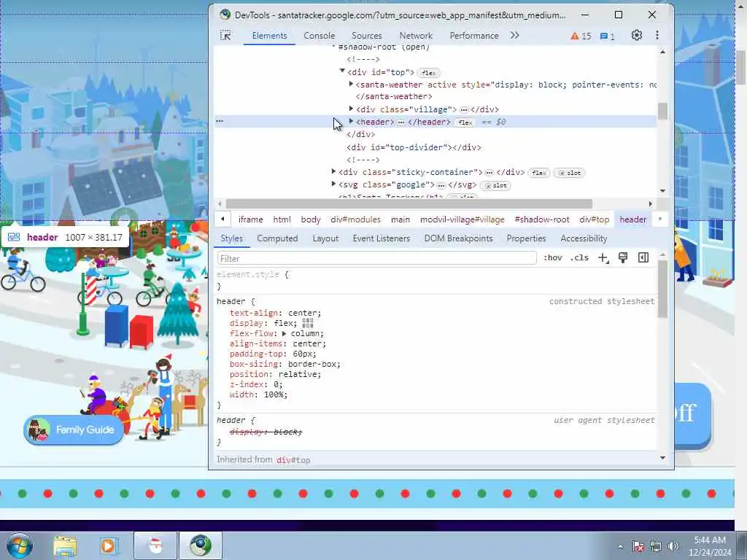The height and width of the screenshot is (560, 747).
Task: Open the Styles pane tab
Action: pyautogui.click(x=231, y=238)
